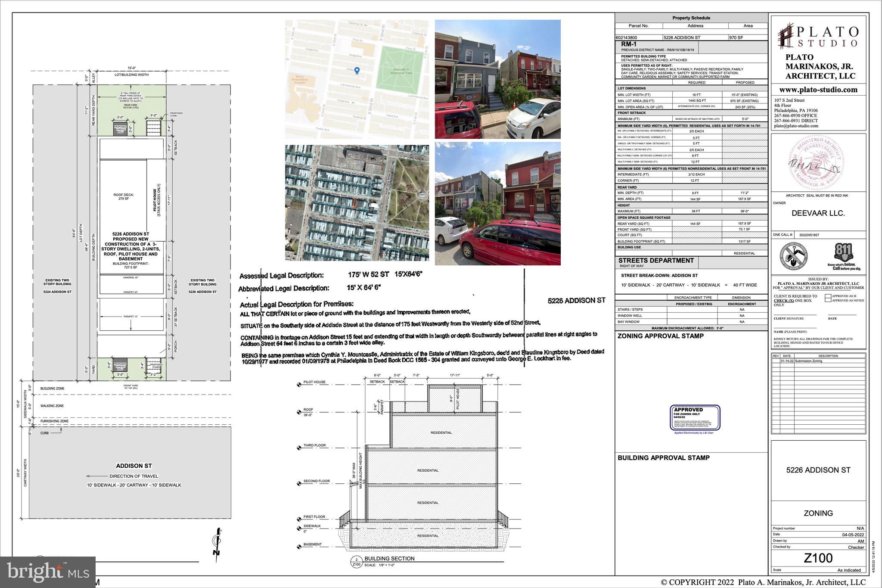Click building section tag 2/Z100 circle
Viewport: 882px width, 588px height.
click(x=356, y=561)
